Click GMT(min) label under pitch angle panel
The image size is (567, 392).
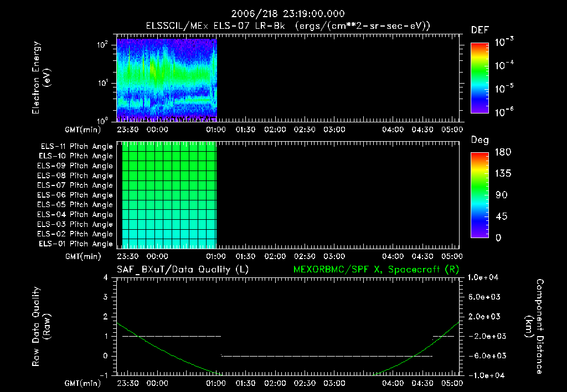pos(83,256)
